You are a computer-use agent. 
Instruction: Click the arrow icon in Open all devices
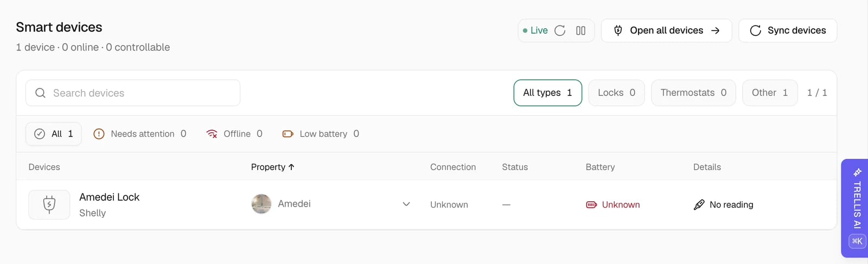pyautogui.click(x=716, y=30)
